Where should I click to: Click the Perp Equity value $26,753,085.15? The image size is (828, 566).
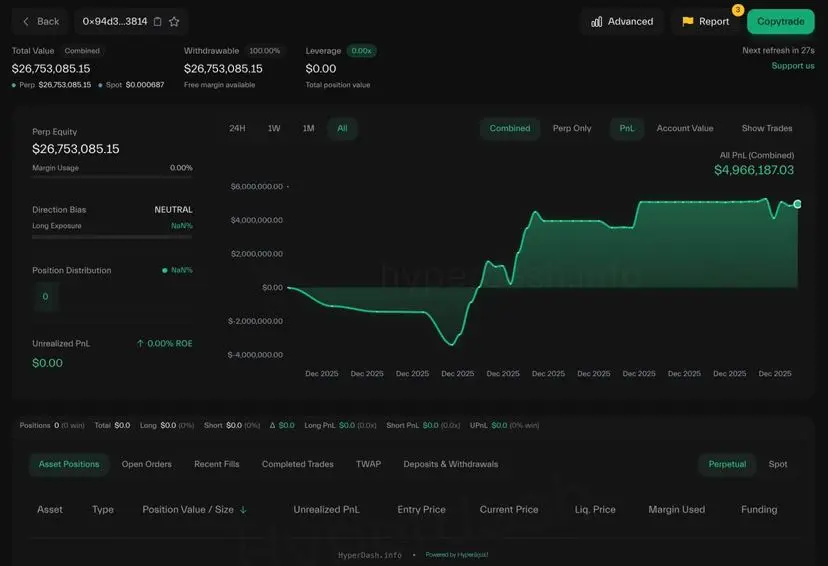click(76, 149)
